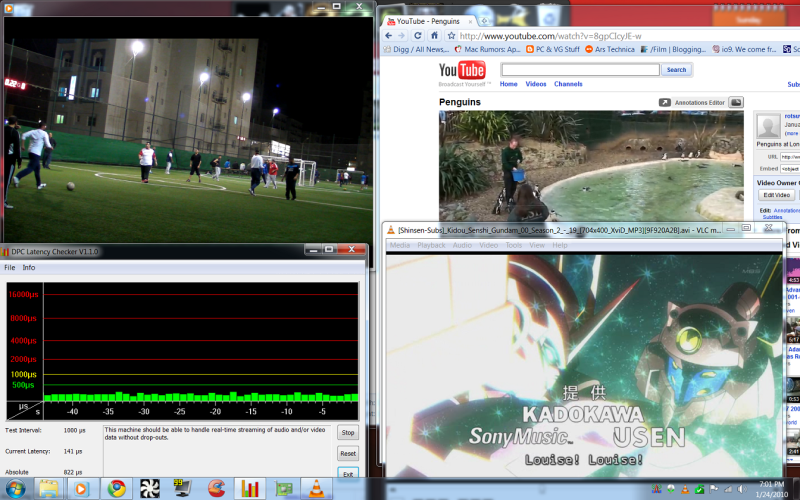Open VLC Help menu
The image size is (800, 500).
(x=560, y=245)
